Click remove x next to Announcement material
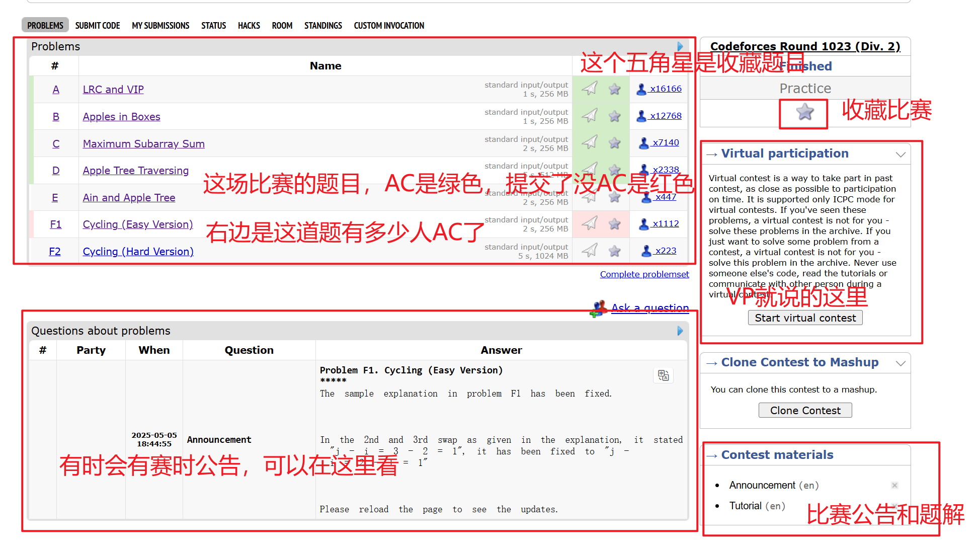The width and height of the screenshot is (980, 547). point(894,485)
